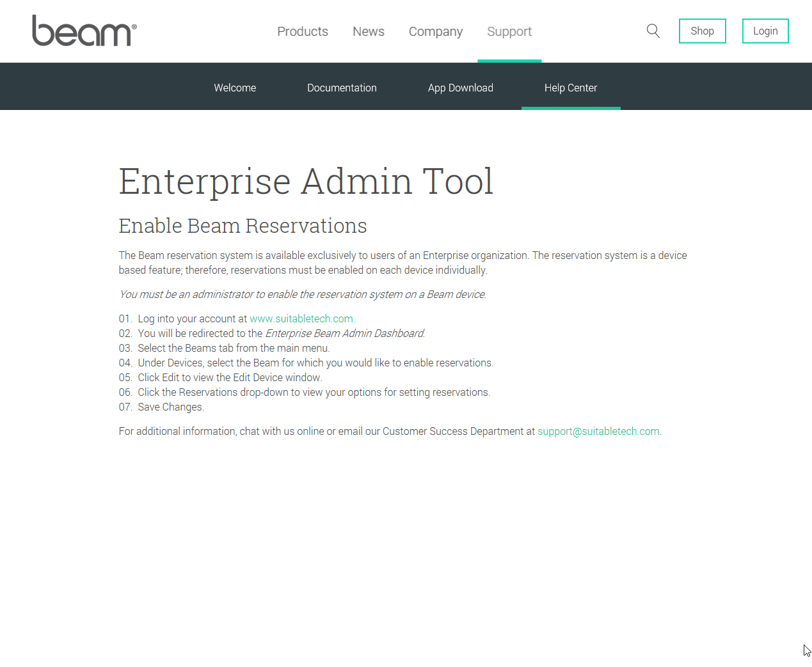Click the Enable Beam Reservations subheading

coord(243,226)
